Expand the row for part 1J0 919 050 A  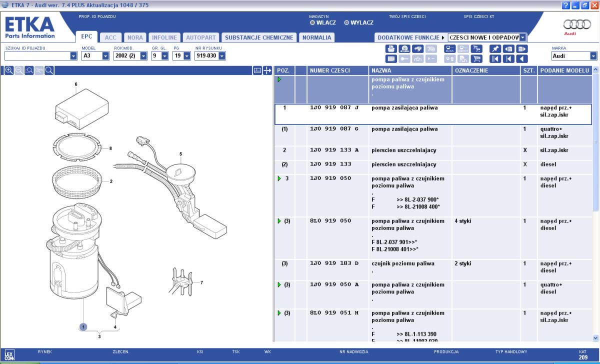point(279,285)
